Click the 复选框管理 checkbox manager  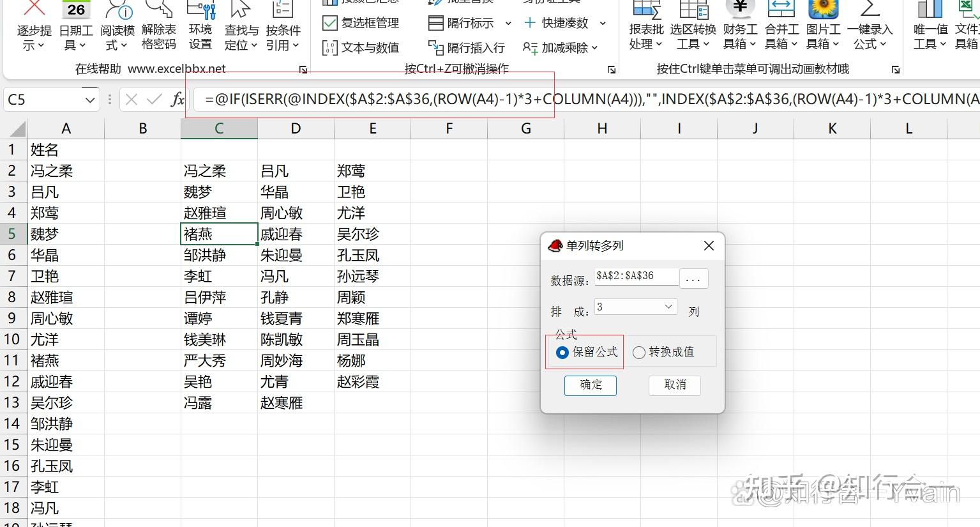tap(361, 23)
